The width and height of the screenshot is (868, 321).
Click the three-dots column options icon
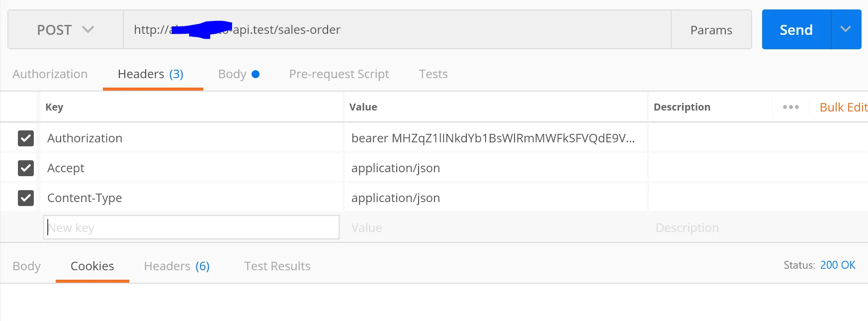click(790, 107)
